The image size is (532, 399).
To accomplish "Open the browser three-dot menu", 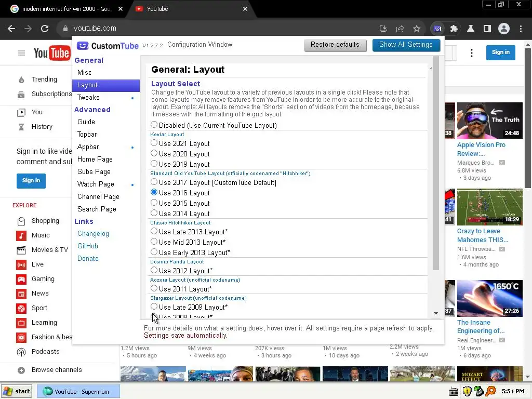I will (521, 29).
